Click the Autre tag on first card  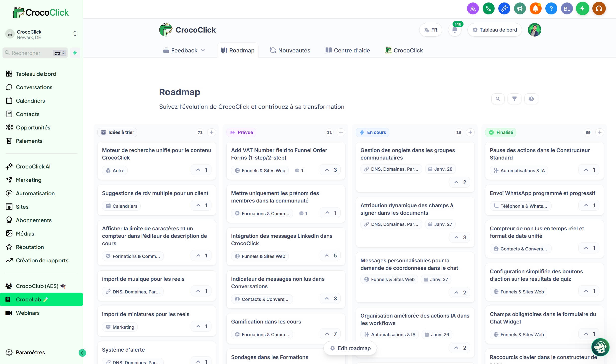pos(115,170)
